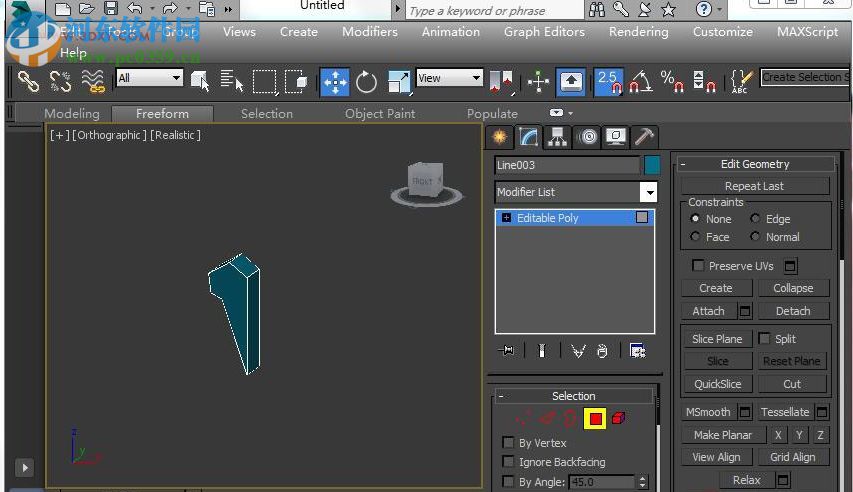Open Help icon dropdown arrow
Screen dimensions: 853x492
click(x=720, y=9)
